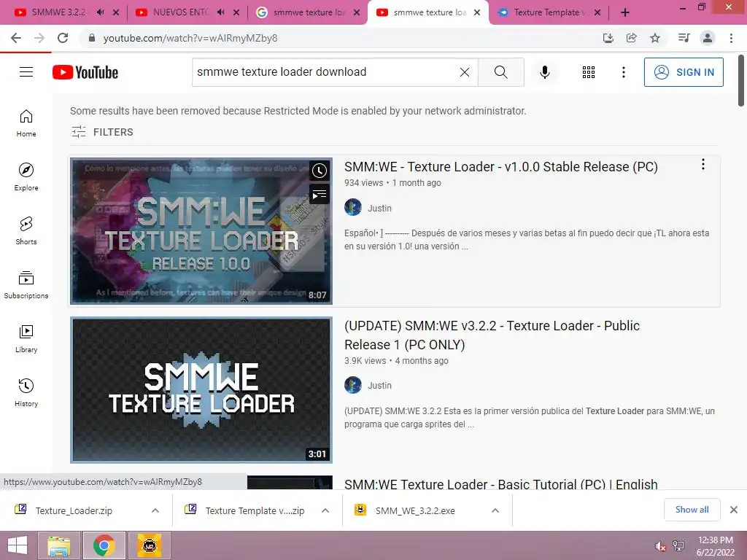
Task: Click the magnifier search button
Action: 500,72
